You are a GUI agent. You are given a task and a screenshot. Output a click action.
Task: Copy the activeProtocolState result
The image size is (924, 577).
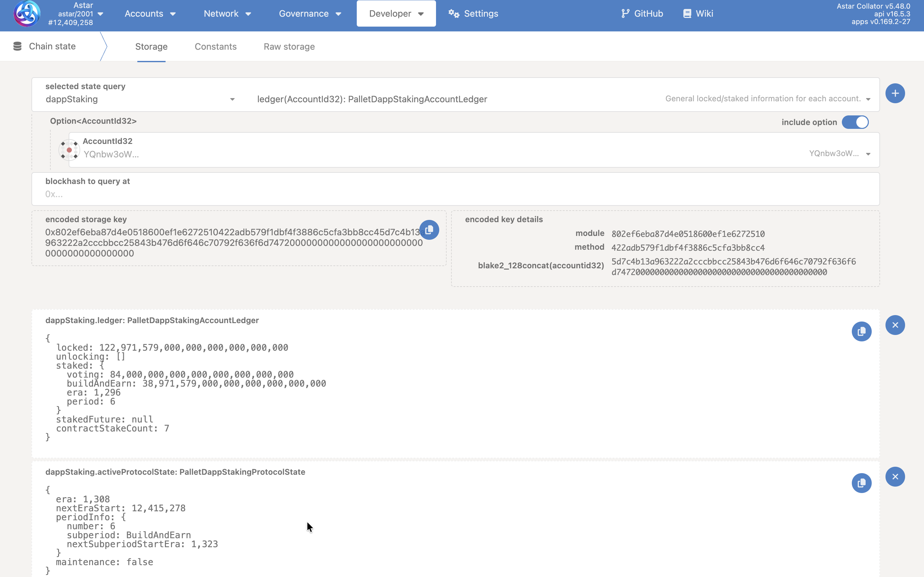[x=861, y=483]
